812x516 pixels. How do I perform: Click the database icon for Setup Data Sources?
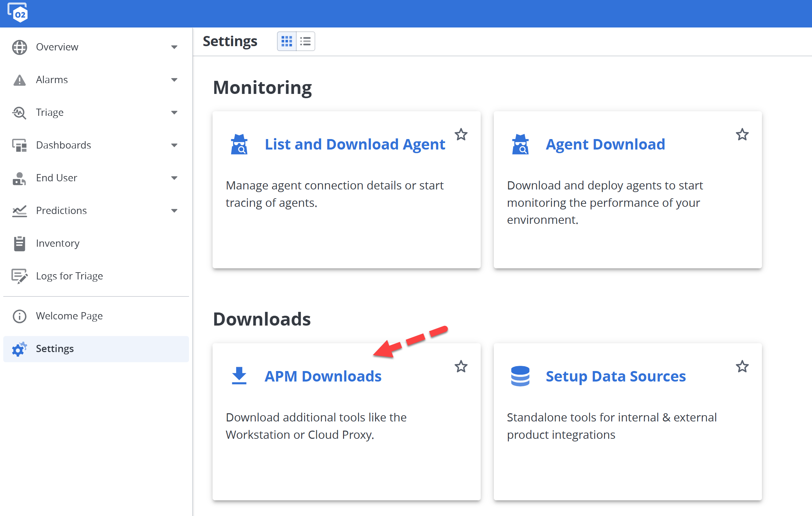tap(520, 376)
